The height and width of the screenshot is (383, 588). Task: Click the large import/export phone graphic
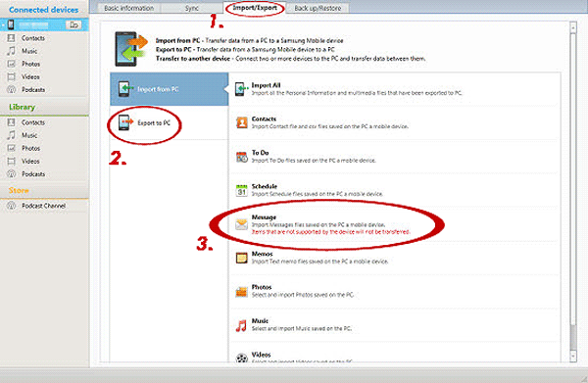(131, 49)
